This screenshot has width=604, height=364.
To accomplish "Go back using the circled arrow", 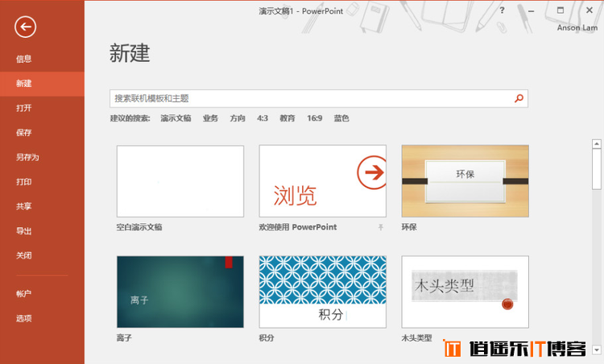I will [x=26, y=27].
